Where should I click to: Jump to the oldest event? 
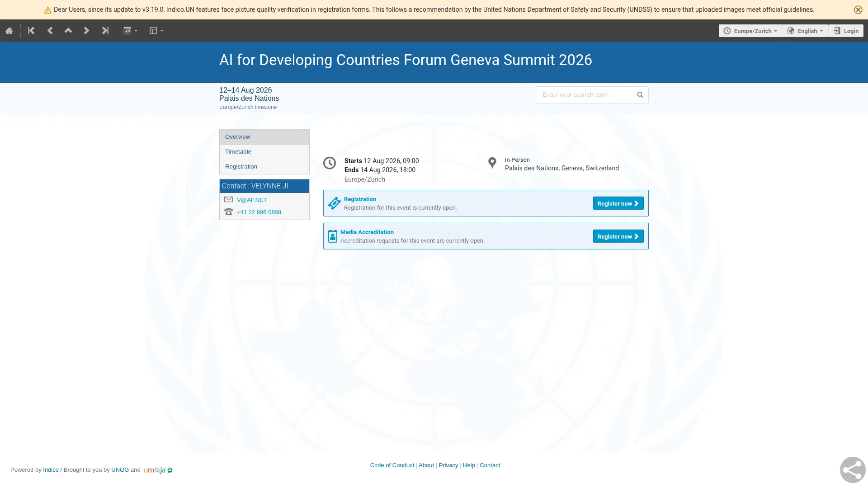tap(31, 31)
